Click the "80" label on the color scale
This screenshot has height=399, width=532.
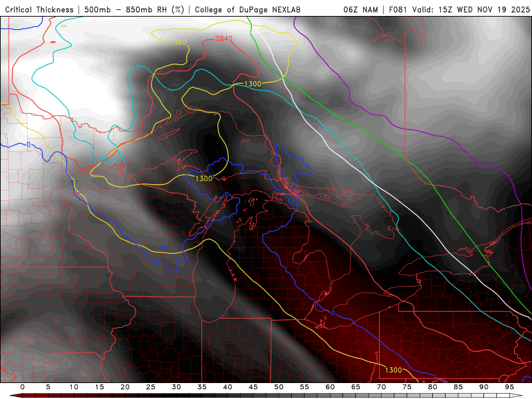click(433, 387)
